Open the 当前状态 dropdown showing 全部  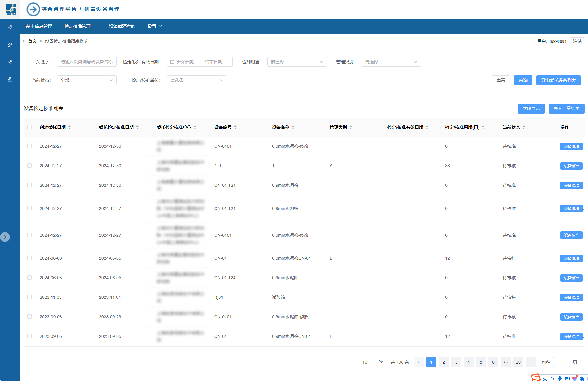tap(87, 80)
